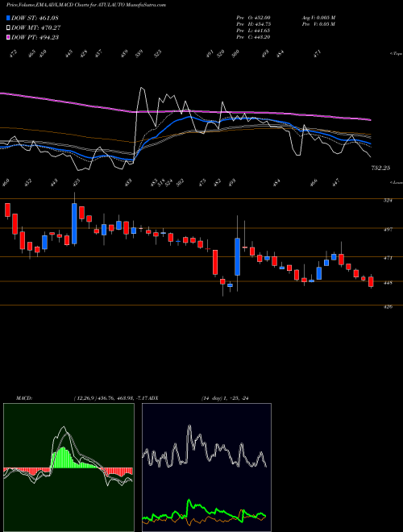Click the 752.25 value beside EMA chart
Viewport: 403px width, 532px height.
click(380, 168)
